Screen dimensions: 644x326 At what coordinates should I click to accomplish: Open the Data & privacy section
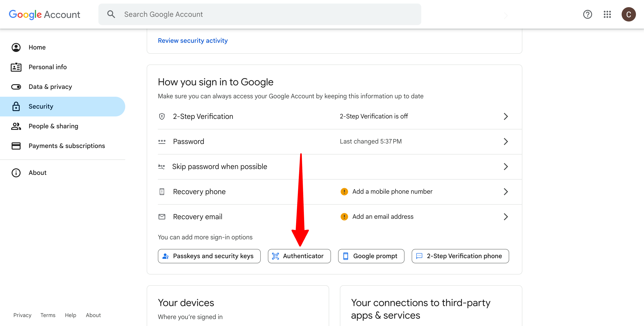63,87
